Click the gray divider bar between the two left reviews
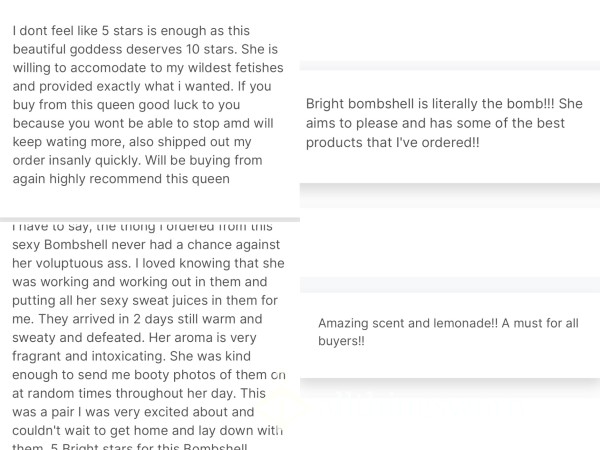This screenshot has width=600, height=450. 150,220
